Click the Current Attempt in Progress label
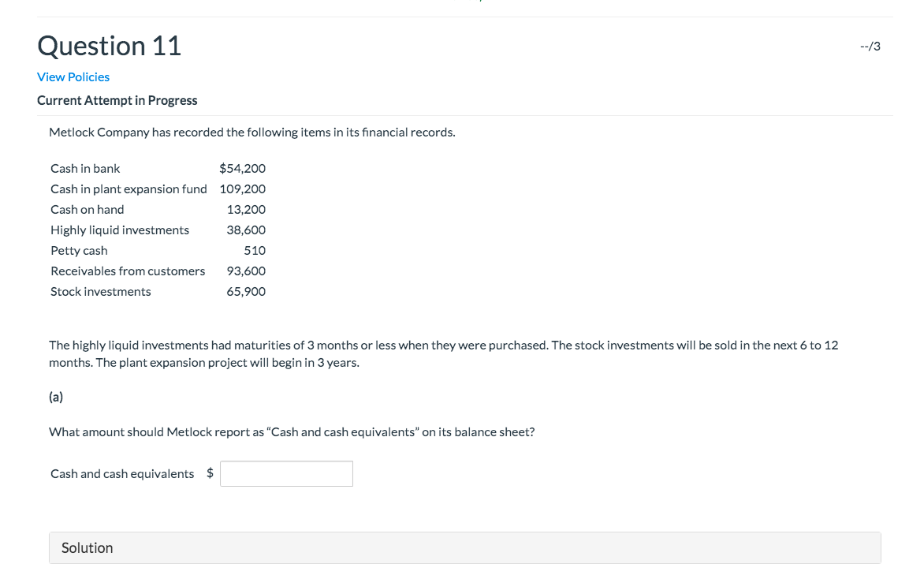This screenshot has height=564, width=924. pos(117,100)
